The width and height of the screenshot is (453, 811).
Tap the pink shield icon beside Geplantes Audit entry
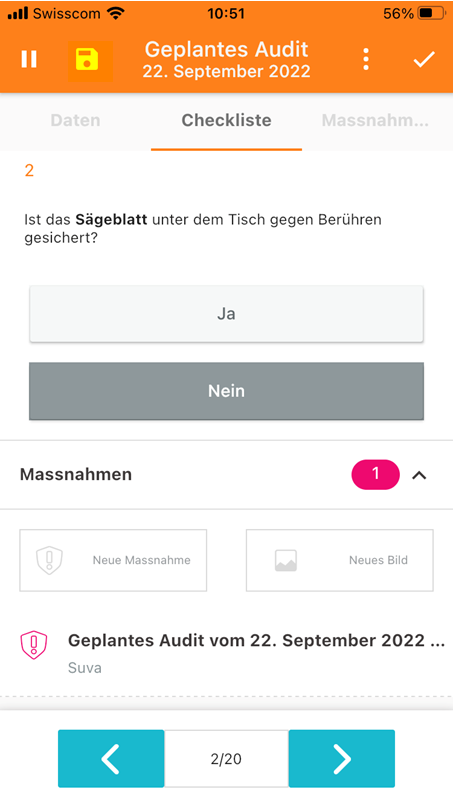tap(34, 645)
